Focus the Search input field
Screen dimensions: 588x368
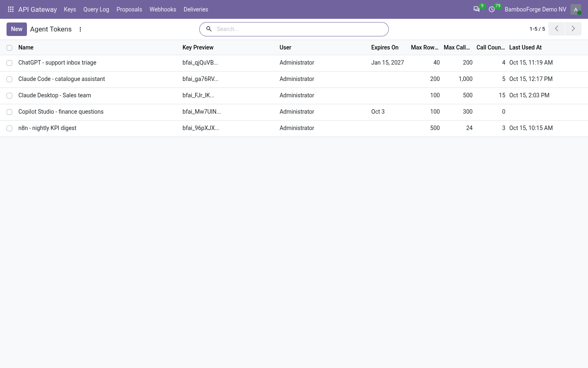[300, 29]
